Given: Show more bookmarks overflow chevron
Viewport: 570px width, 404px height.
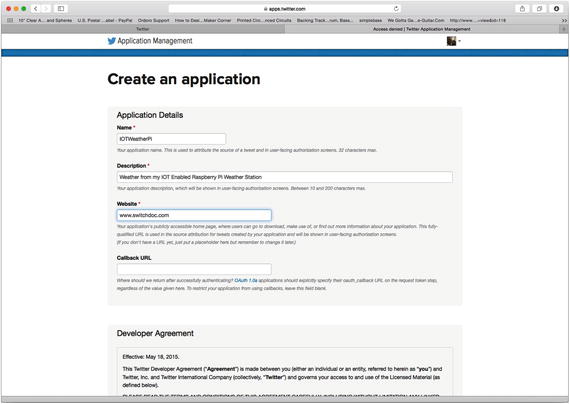Looking at the screenshot, I should pyautogui.click(x=564, y=20).
